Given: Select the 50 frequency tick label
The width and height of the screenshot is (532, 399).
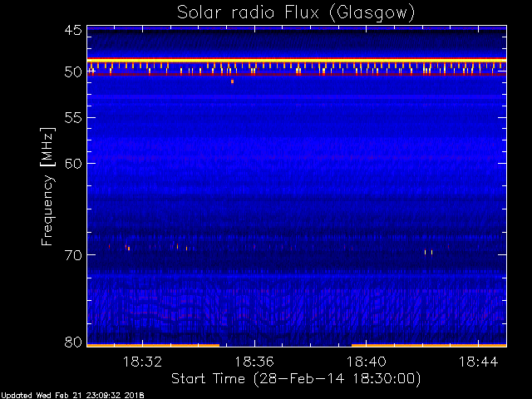Looking at the screenshot, I should [x=73, y=72].
